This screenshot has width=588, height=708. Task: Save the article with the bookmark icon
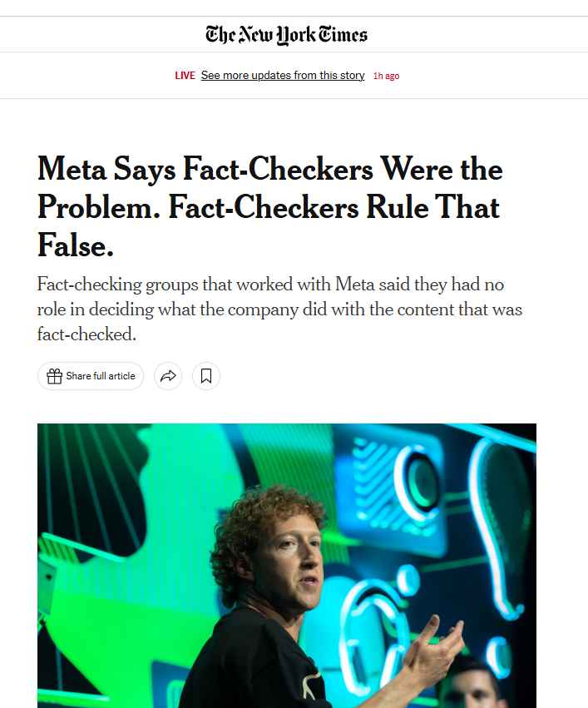click(206, 376)
